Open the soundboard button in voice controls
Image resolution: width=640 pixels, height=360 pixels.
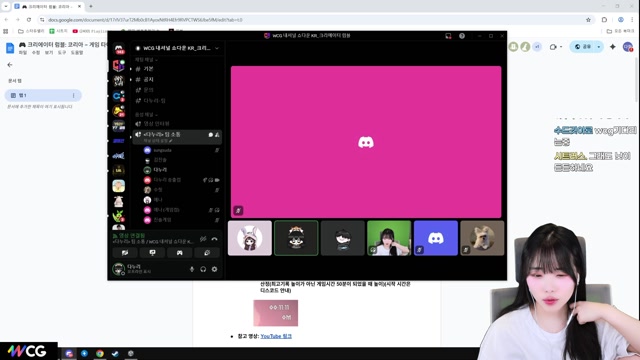click(207, 253)
